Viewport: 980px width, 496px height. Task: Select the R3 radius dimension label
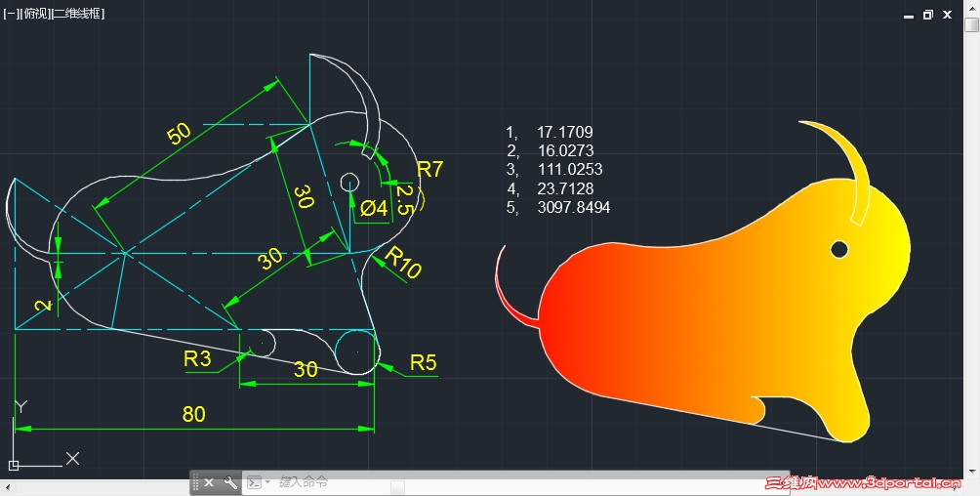(197, 359)
